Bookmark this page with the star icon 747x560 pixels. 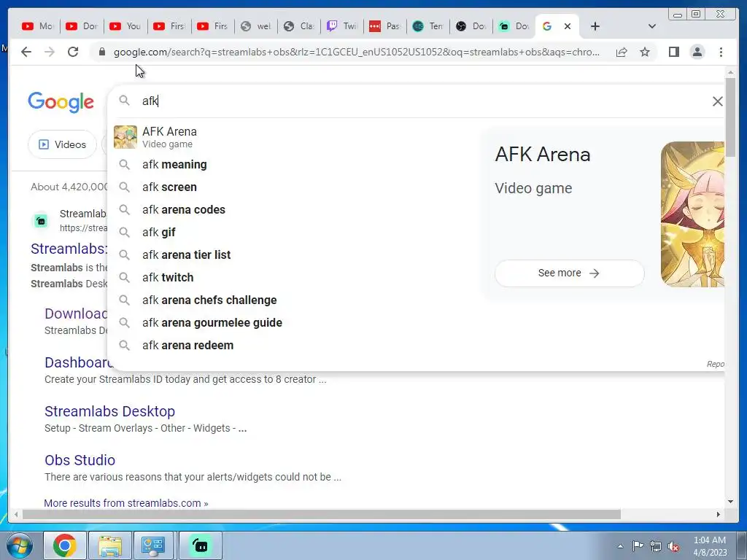coord(645,52)
